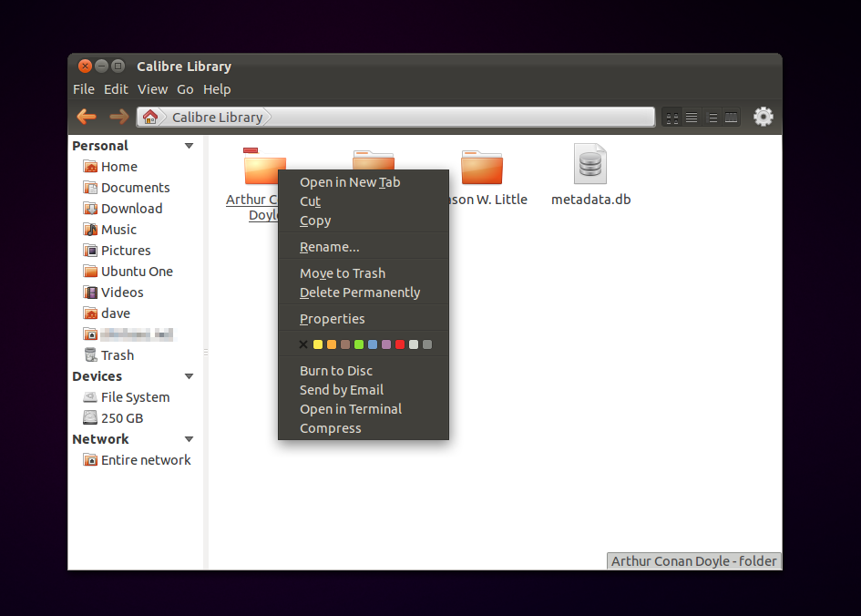Click the Calibre Library path bar button

(x=218, y=117)
